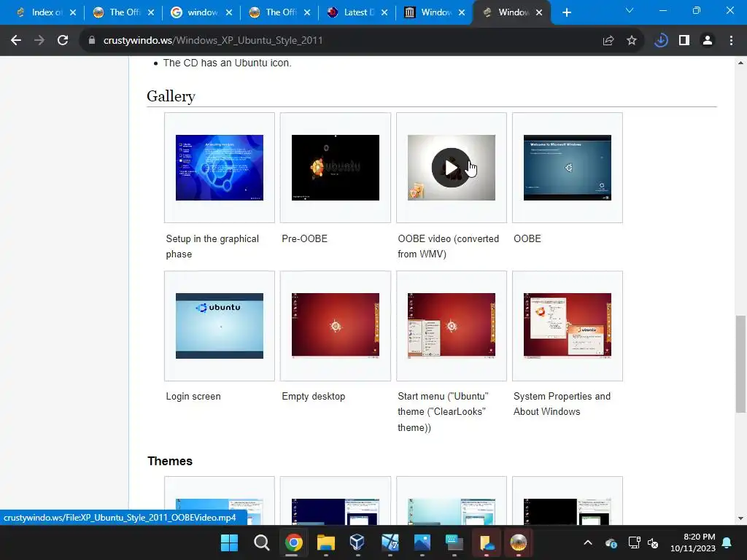The image size is (747, 560).
Task: Open the round globe app taskbar icon
Action: (x=519, y=542)
